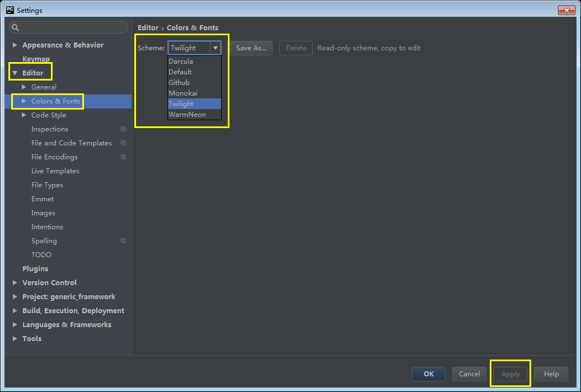The width and height of the screenshot is (581, 392).
Task: Click the copy icon beside Inspections
Action: (123, 129)
